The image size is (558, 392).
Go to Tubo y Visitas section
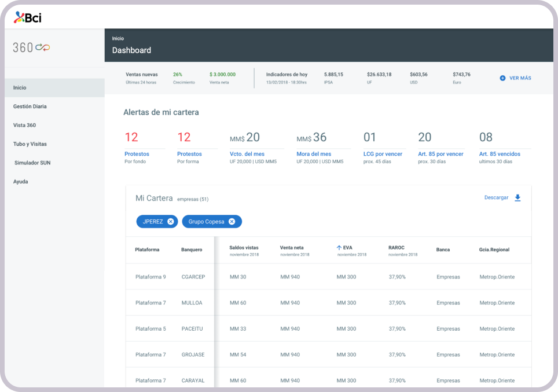coord(30,144)
